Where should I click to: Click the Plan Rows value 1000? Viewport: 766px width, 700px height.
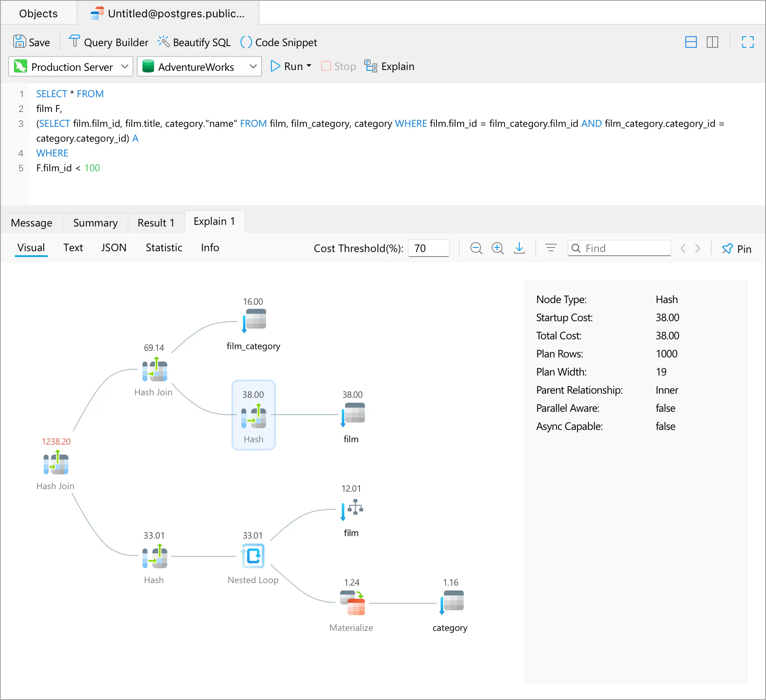click(667, 354)
